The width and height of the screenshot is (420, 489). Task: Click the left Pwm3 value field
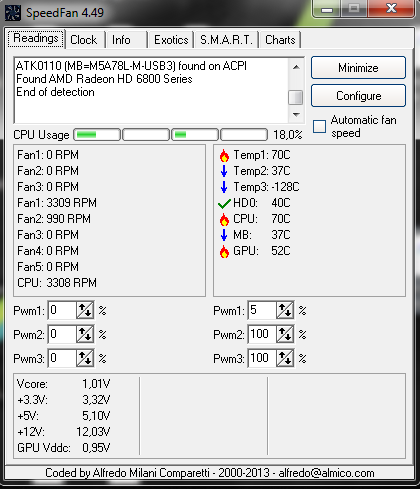tap(62, 359)
